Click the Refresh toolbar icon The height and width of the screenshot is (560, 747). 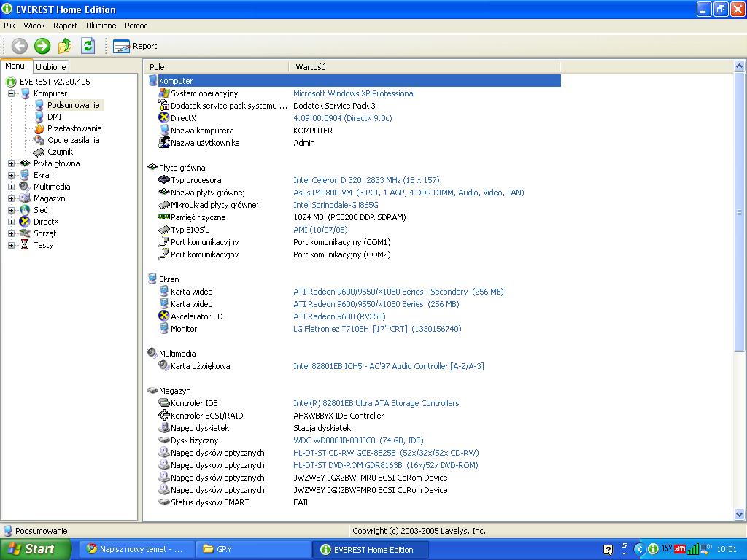point(88,46)
